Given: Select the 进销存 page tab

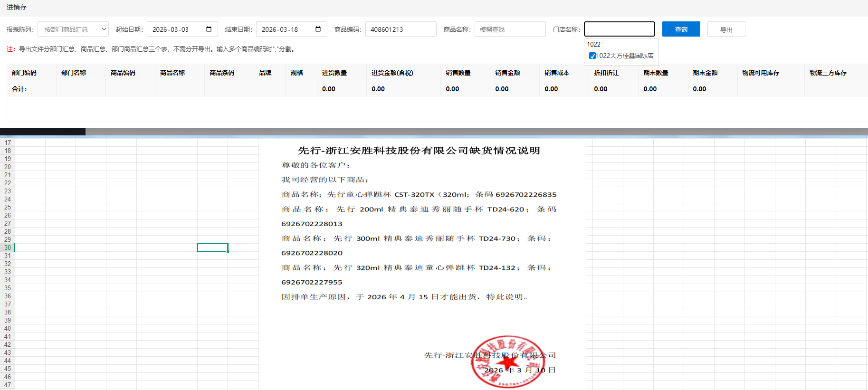Looking at the screenshot, I should tap(17, 7).
